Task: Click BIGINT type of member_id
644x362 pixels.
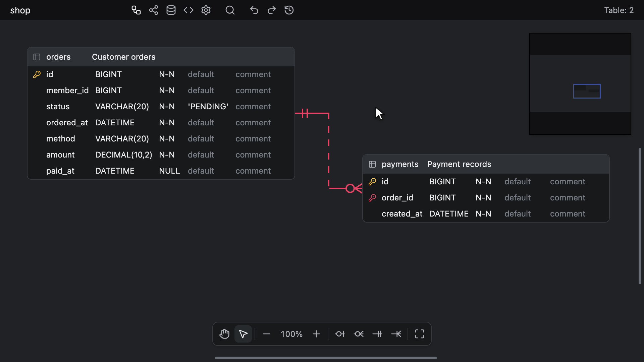Action: [x=108, y=90]
